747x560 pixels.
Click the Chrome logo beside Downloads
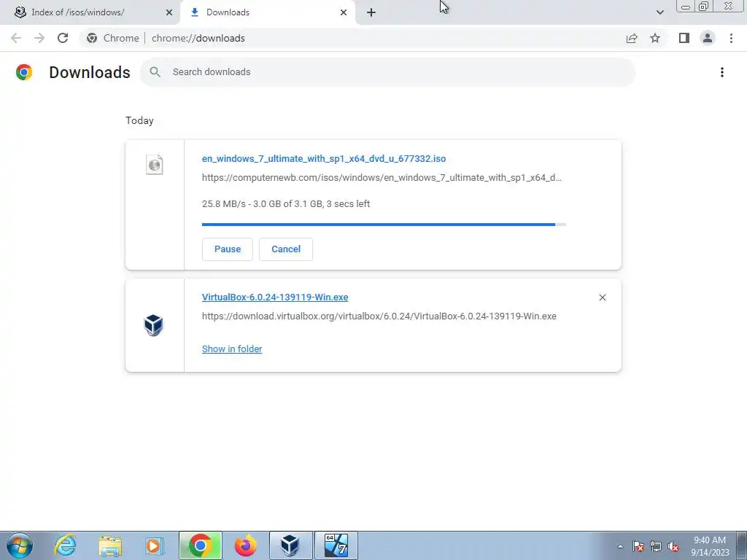24,72
